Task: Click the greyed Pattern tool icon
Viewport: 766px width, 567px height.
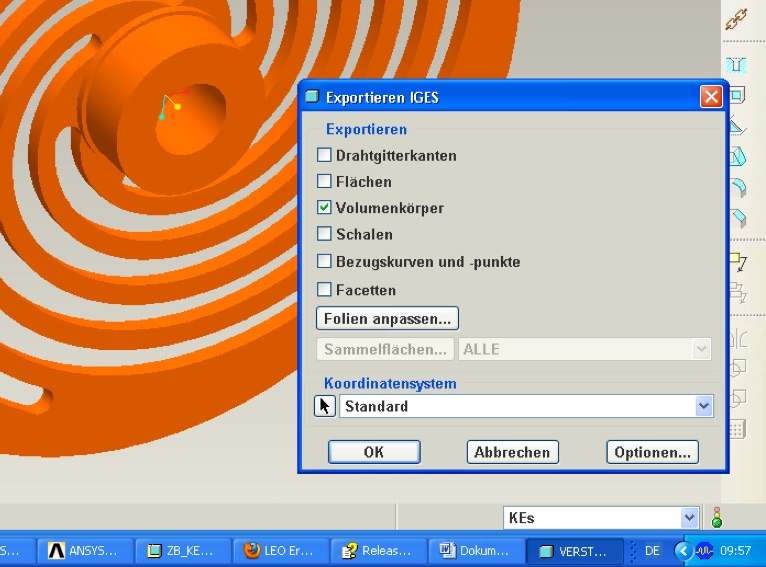Action: click(x=738, y=429)
